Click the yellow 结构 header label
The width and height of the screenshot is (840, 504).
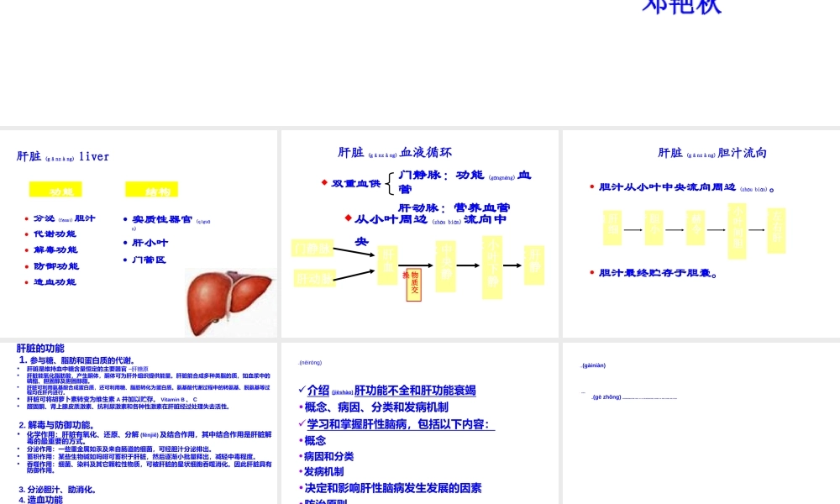point(151,189)
